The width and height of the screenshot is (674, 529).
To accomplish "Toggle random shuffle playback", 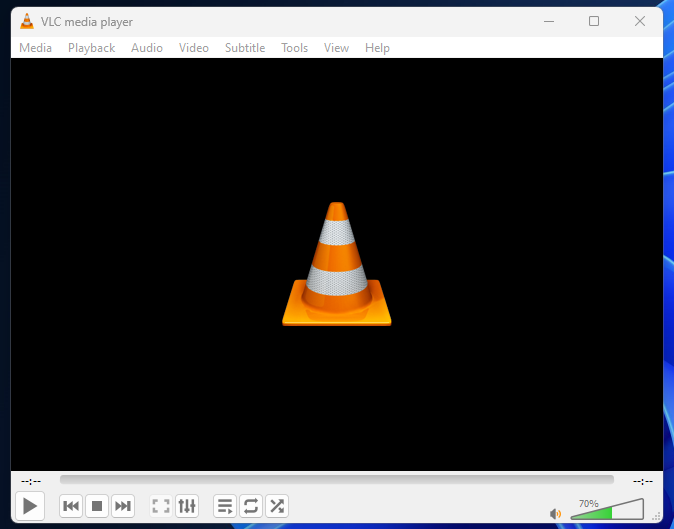I will 277,506.
